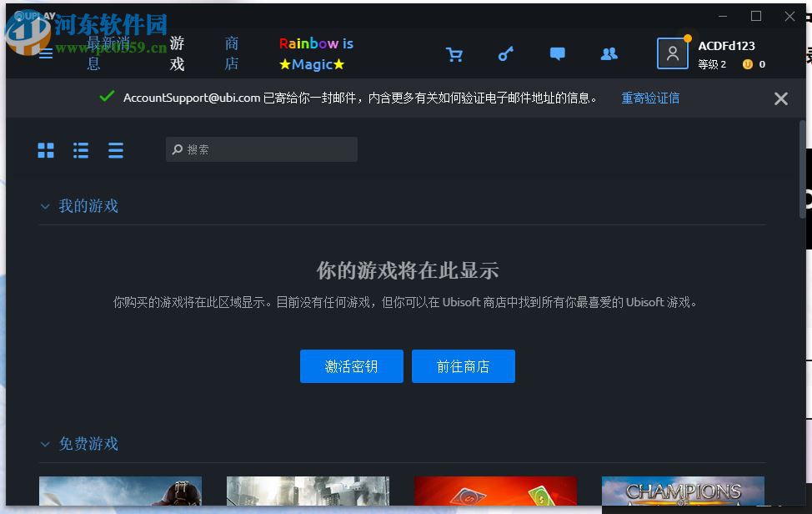Click the 激活密钥 button

(x=351, y=365)
